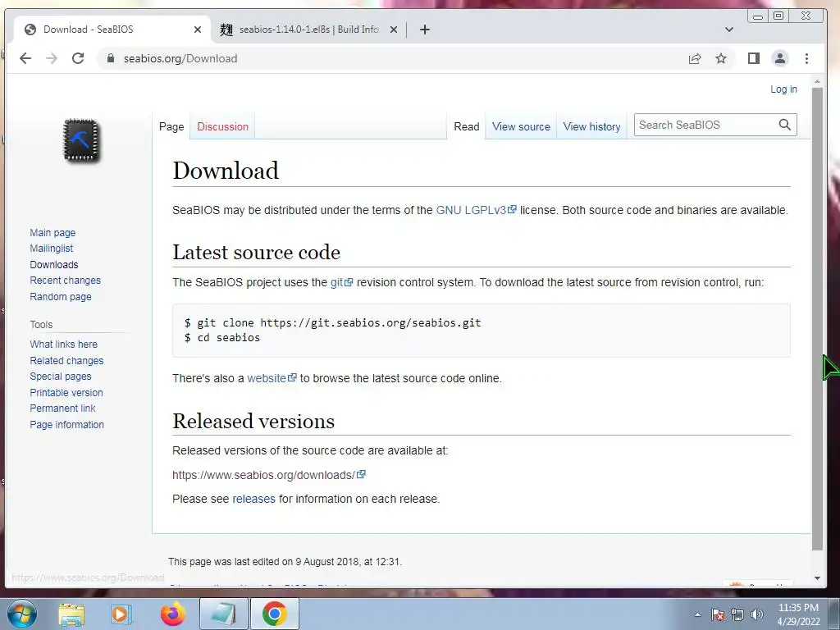The height and width of the screenshot is (630, 840).
Task: Open the Chrome profile avatar
Action: (x=780, y=58)
